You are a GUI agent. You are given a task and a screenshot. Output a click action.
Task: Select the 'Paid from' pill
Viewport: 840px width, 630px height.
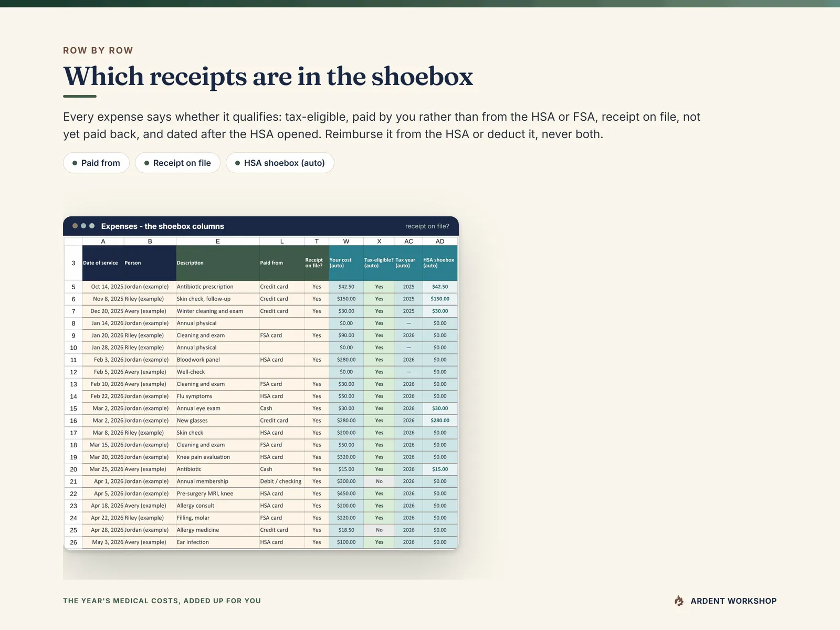tap(96, 163)
